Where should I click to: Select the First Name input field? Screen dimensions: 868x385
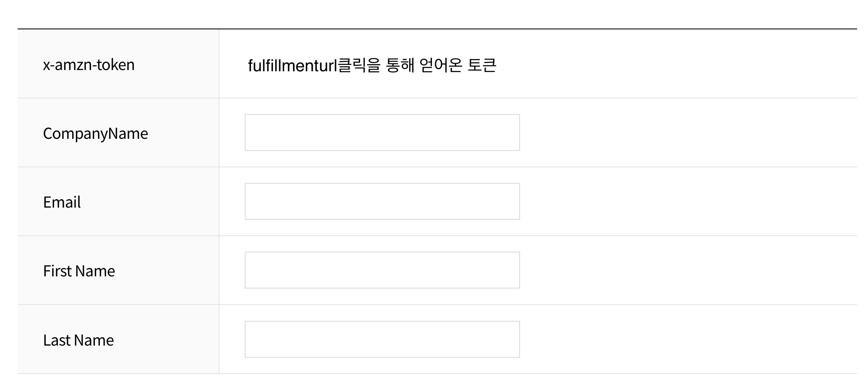[x=382, y=270]
